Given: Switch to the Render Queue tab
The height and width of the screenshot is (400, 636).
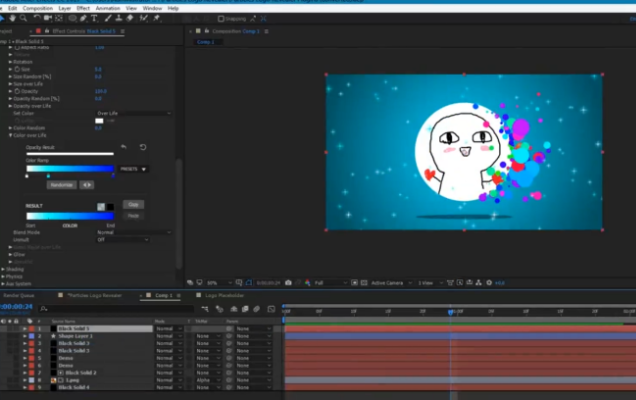Looking at the screenshot, I should click(19, 296).
